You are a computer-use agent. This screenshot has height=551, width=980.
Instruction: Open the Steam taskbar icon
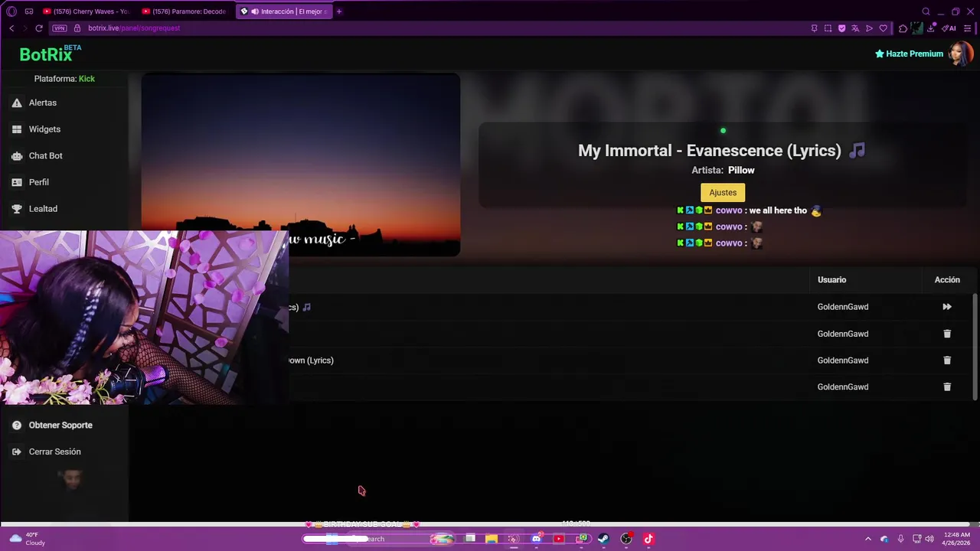tap(603, 539)
